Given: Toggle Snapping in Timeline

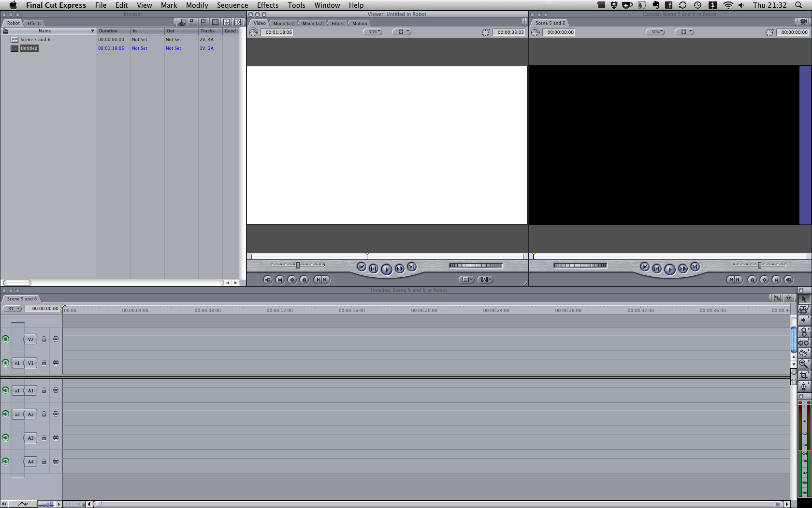Looking at the screenshot, I should (x=788, y=298).
